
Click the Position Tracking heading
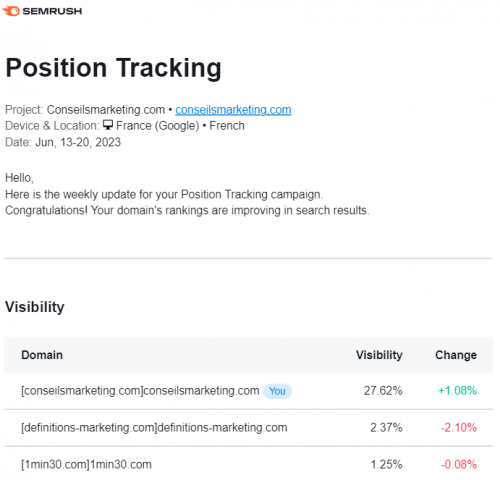click(113, 68)
